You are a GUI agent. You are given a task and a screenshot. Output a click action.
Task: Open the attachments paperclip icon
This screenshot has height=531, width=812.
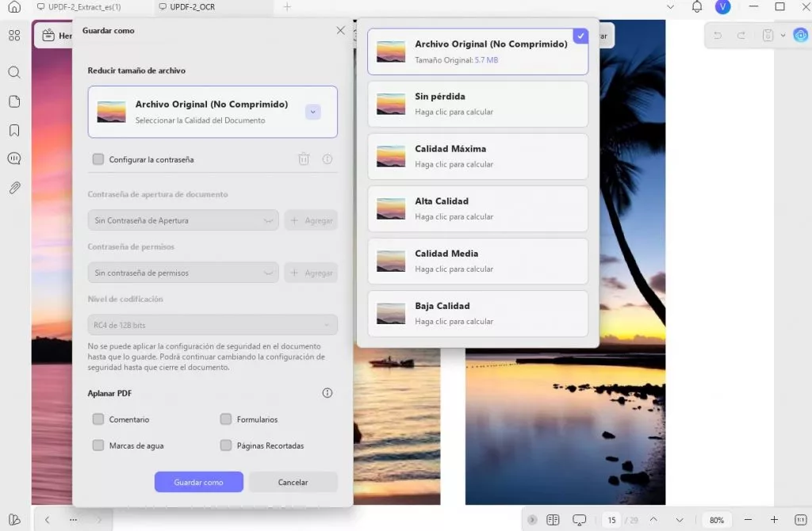14,187
